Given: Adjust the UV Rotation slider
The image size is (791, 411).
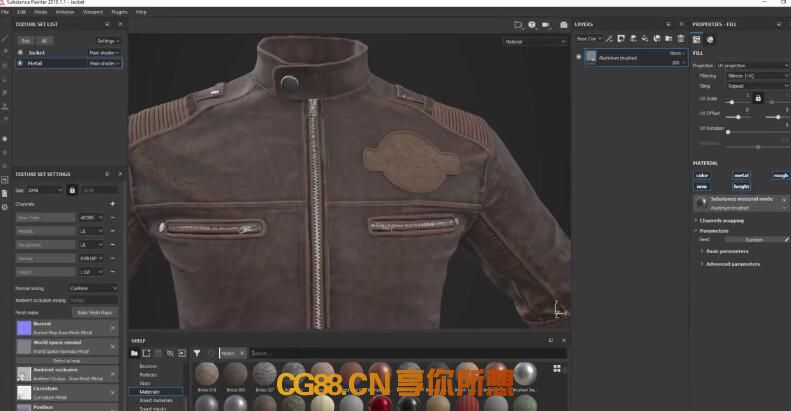Looking at the screenshot, I should [757, 132].
